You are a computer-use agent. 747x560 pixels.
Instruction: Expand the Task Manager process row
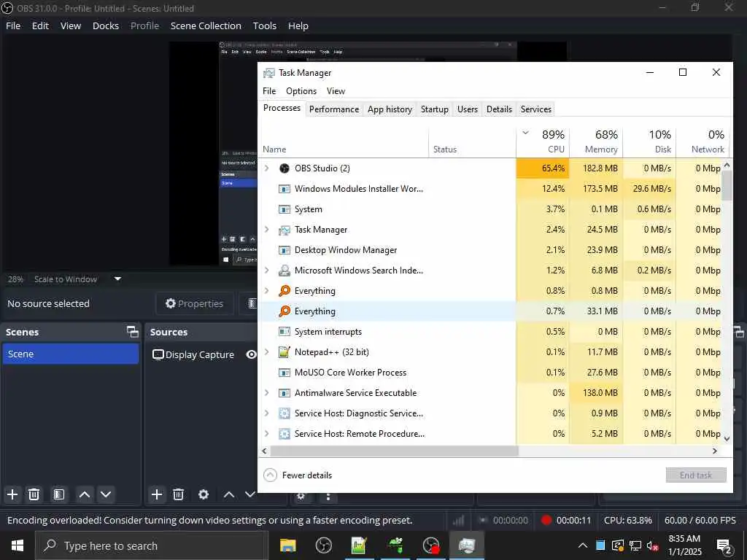pos(267,230)
